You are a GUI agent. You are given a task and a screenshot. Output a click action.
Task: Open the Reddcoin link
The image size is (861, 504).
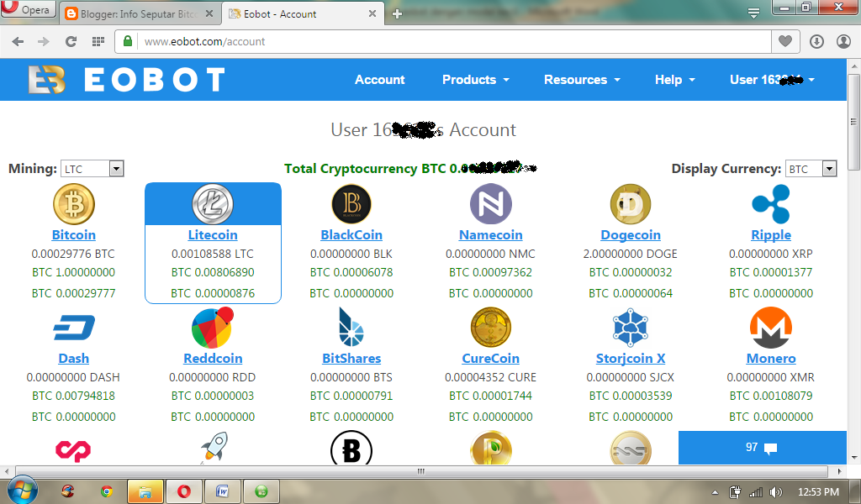213,358
